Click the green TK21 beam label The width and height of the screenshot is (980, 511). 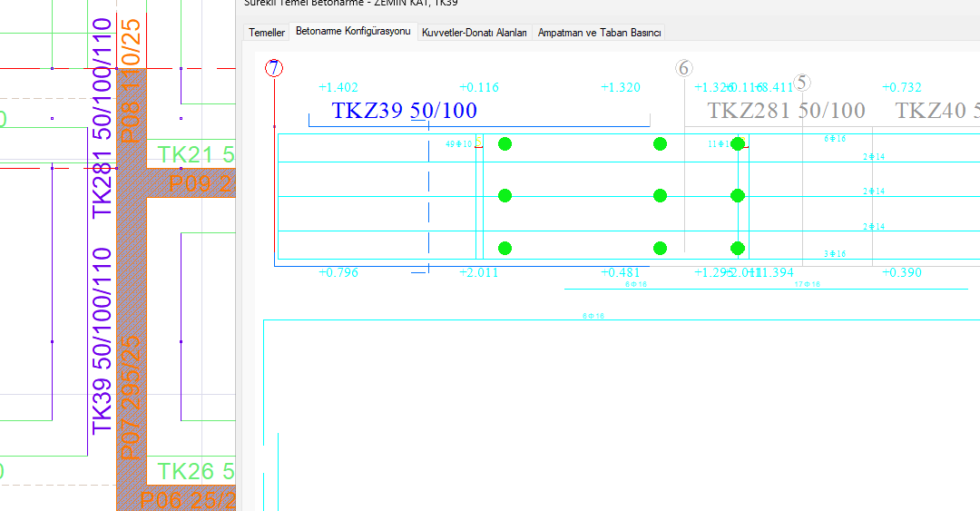pos(196,154)
